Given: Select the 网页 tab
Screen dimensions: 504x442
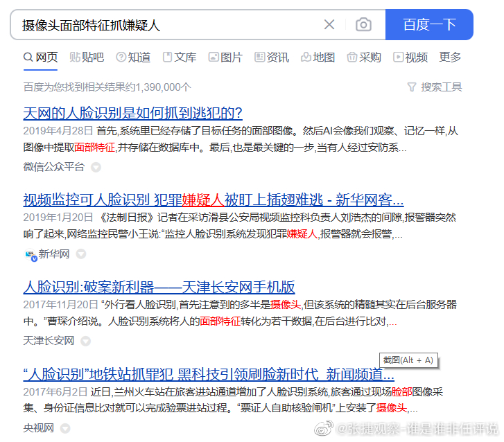Looking at the screenshot, I should tap(41, 58).
